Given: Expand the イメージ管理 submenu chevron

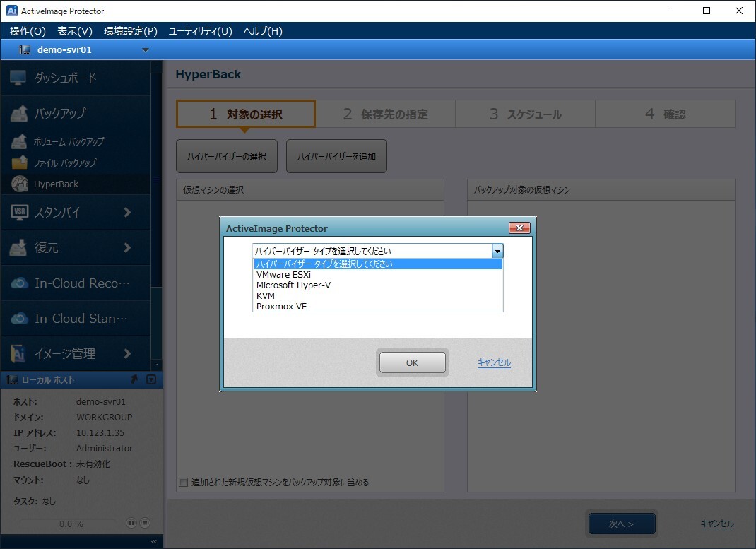Looking at the screenshot, I should pyautogui.click(x=127, y=353).
